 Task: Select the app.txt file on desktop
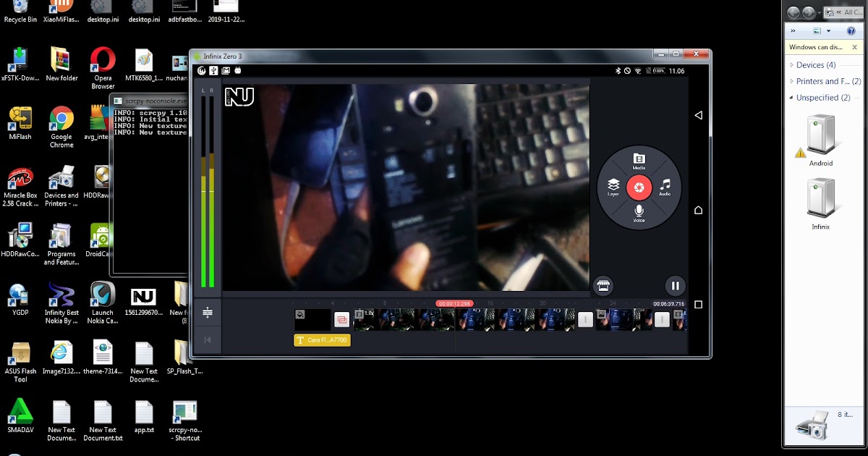coord(144,416)
